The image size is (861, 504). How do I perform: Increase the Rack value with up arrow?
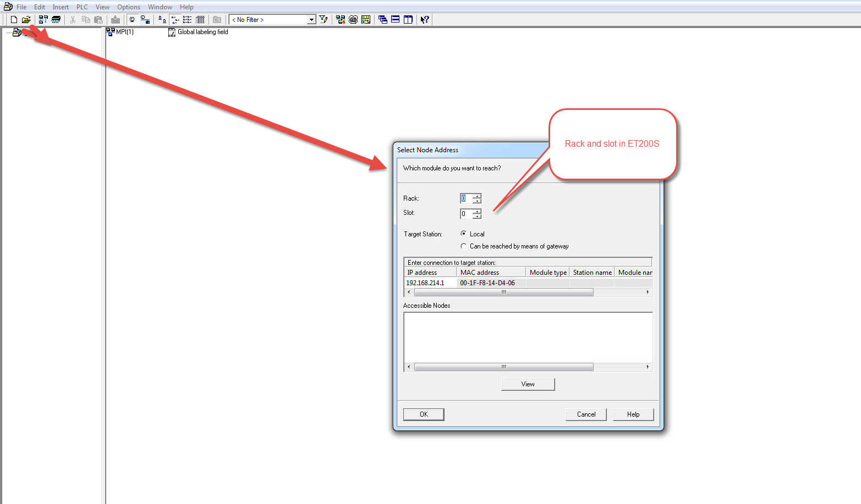point(477,196)
